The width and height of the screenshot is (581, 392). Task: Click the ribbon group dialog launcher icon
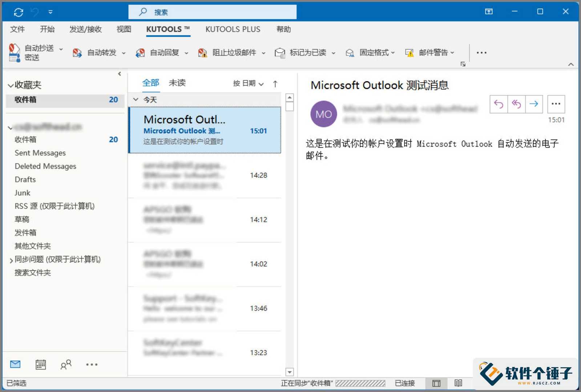click(463, 64)
